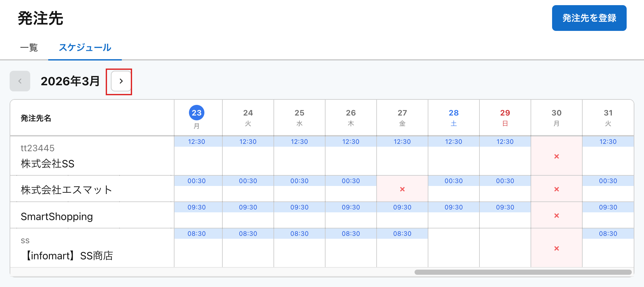The height and width of the screenshot is (287, 644).
Task: Go to previous month with left chevron
Action: point(20,81)
